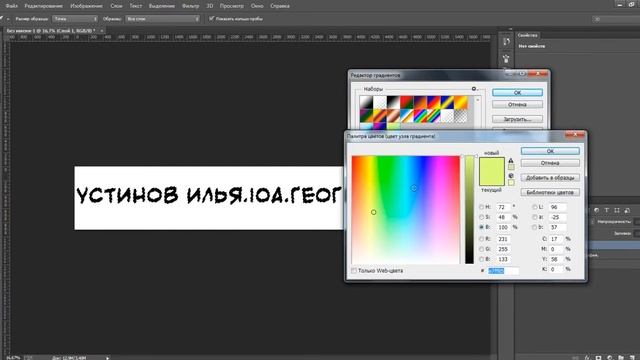The width and height of the screenshot is (640, 360).
Task: Open the Файл menu
Action: tap(11, 6)
